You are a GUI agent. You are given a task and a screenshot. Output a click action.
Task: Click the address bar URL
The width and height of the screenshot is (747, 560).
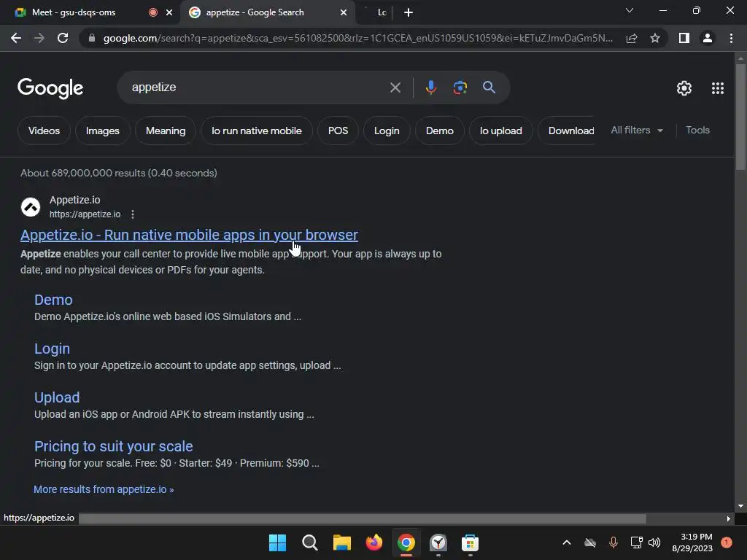[357, 38]
